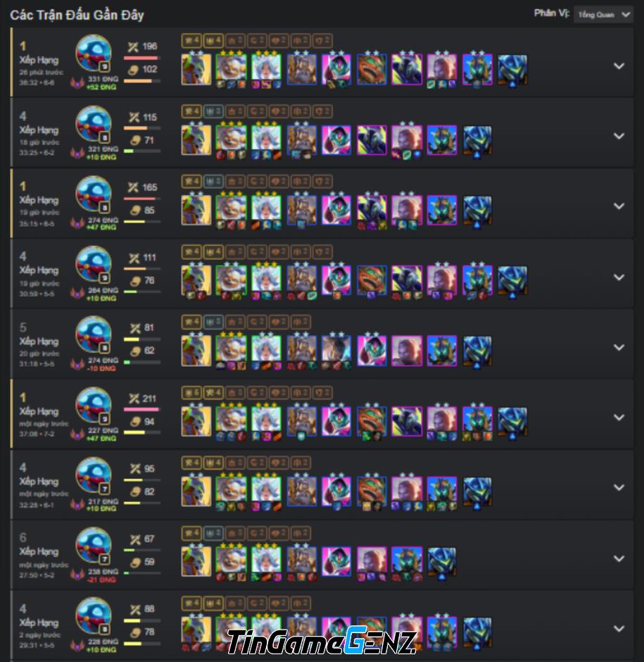Click the three-star bearded champion in match one
This screenshot has height=662, width=644.
click(x=231, y=68)
